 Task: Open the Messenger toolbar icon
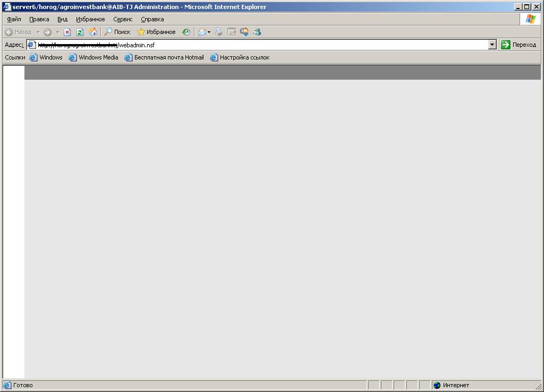pyautogui.click(x=257, y=32)
